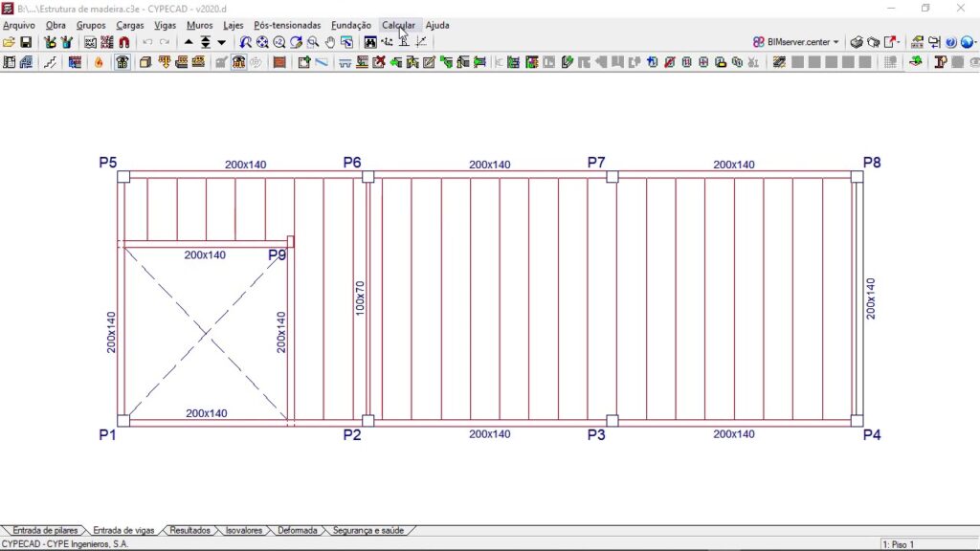The image size is (980, 551).
Task: Select the Pan hand tool
Action: [x=330, y=42]
